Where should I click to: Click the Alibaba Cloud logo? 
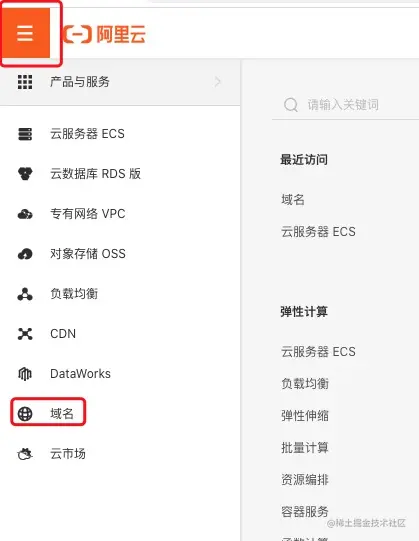click(105, 34)
